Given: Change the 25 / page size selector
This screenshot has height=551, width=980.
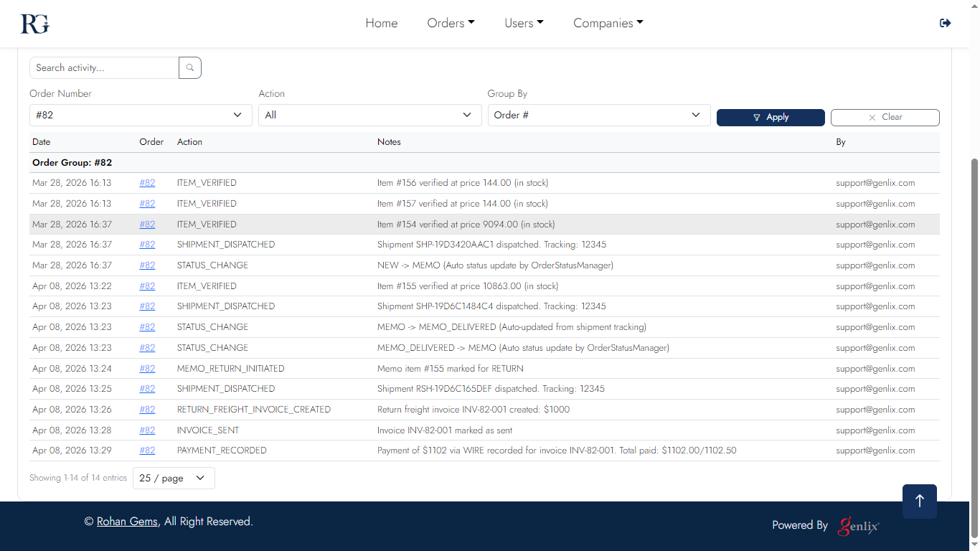Looking at the screenshot, I should (x=174, y=479).
